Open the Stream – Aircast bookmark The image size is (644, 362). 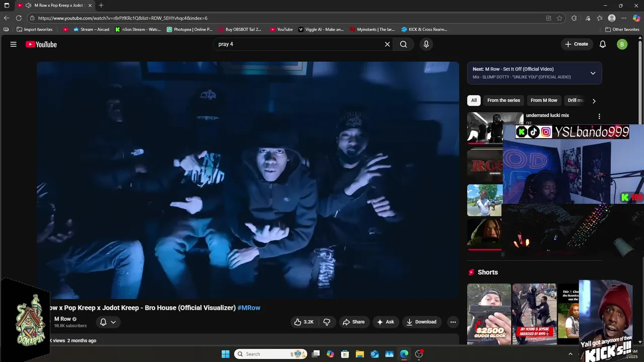[92, 30]
